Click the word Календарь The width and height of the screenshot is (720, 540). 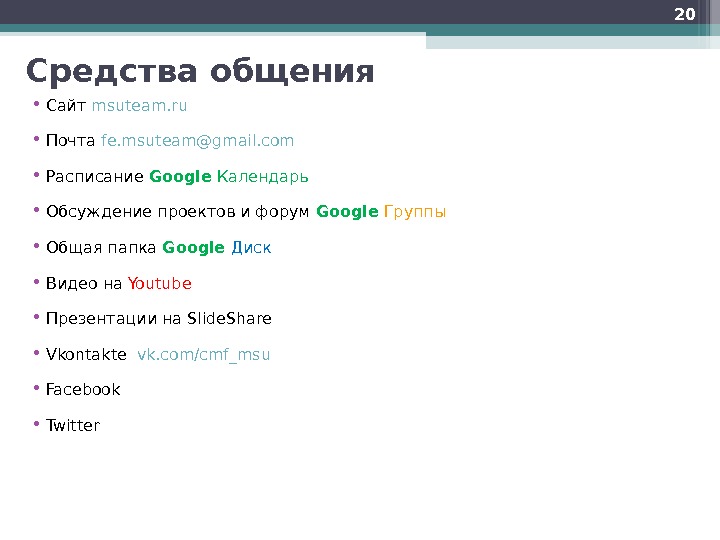coord(263,177)
